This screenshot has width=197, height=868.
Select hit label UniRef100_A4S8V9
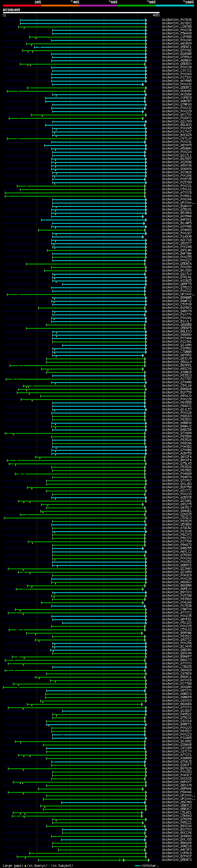pyautogui.click(x=177, y=43)
